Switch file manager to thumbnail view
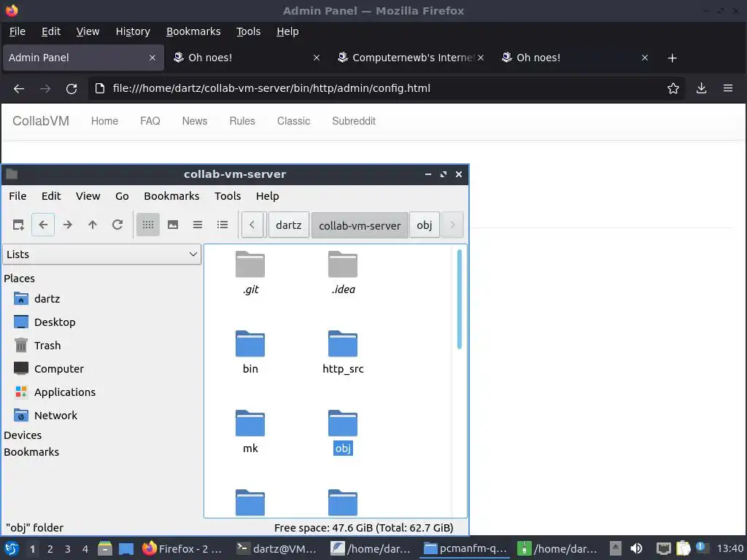 [172, 225]
